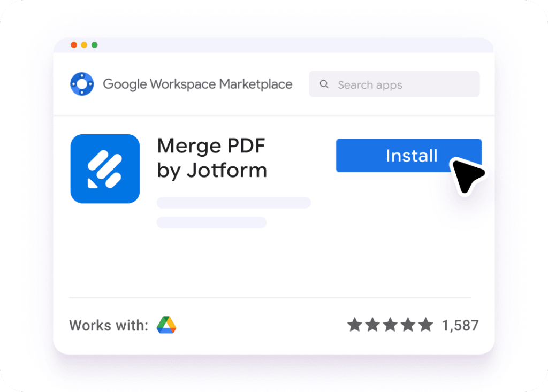This screenshot has width=548, height=392.
Task: Open the blue Jotform app icon
Action: [105, 168]
